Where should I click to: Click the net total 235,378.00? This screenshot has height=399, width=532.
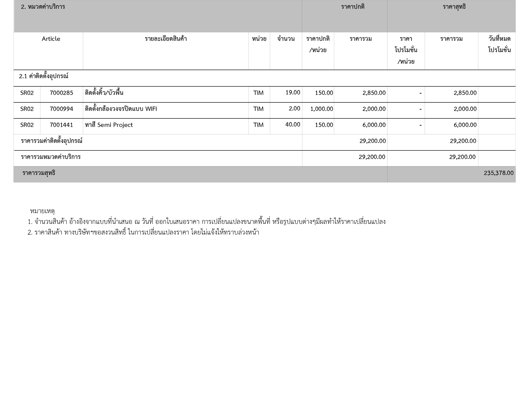[x=498, y=173]
